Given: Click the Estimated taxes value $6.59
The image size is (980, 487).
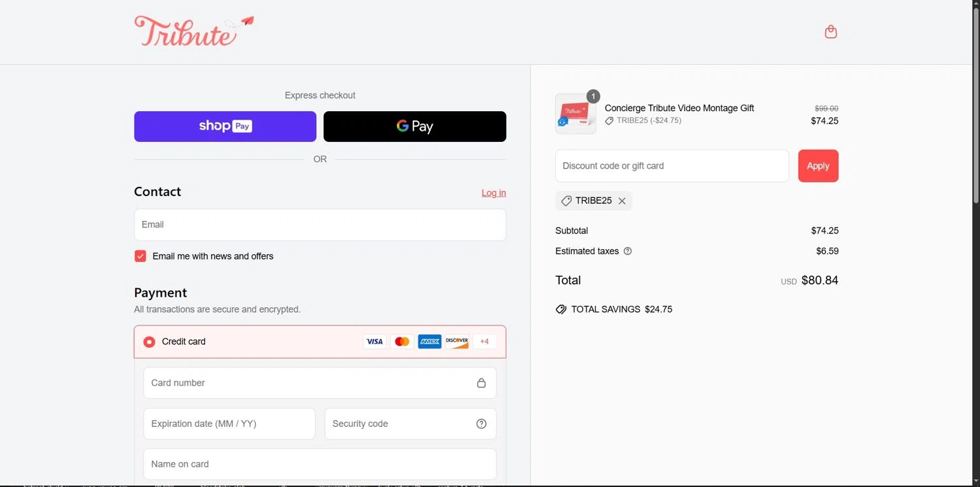Looking at the screenshot, I should pyautogui.click(x=827, y=251).
